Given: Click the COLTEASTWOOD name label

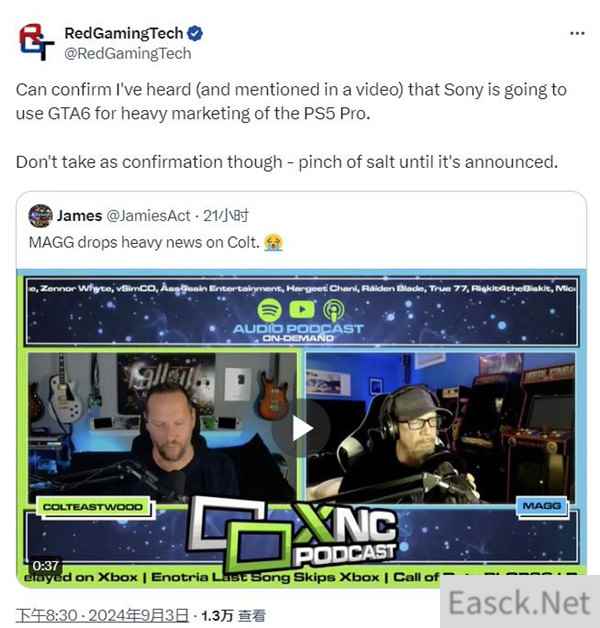Looking at the screenshot, I should 93,507.
